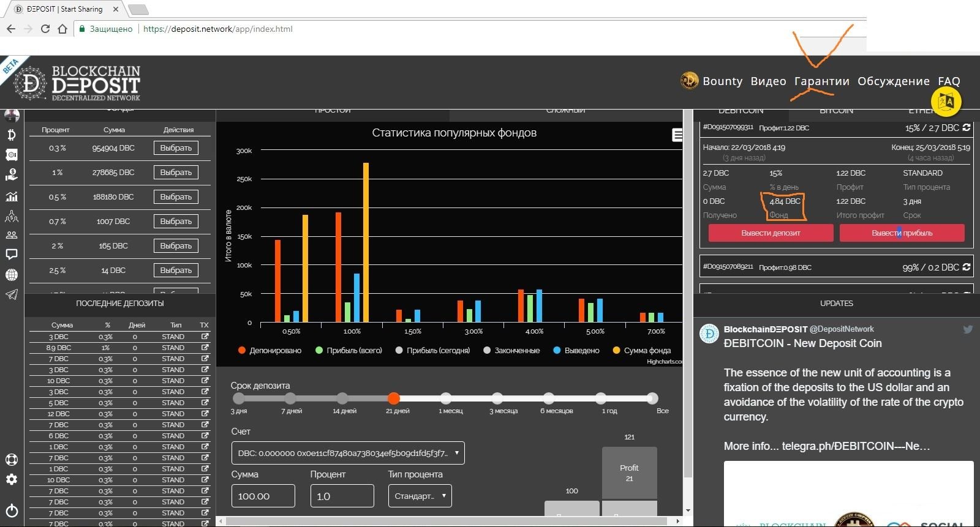Screen dimensions: 980x527
Task: Open the user avatar in the sidebar
Action: pos(12,116)
